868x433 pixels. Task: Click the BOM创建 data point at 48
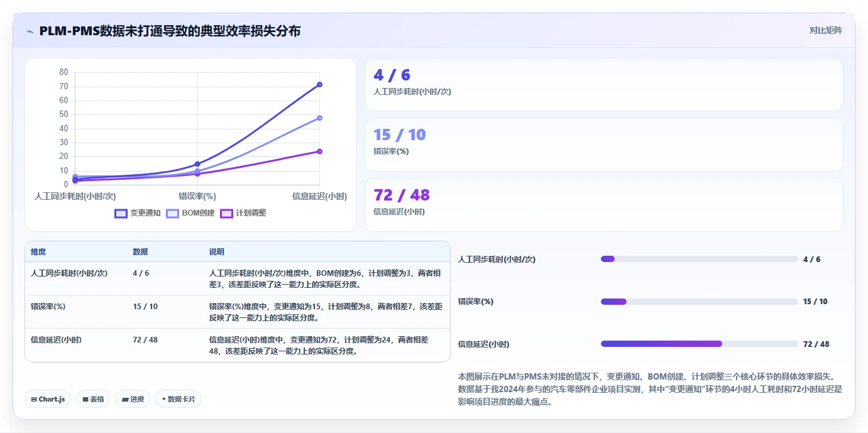point(319,118)
